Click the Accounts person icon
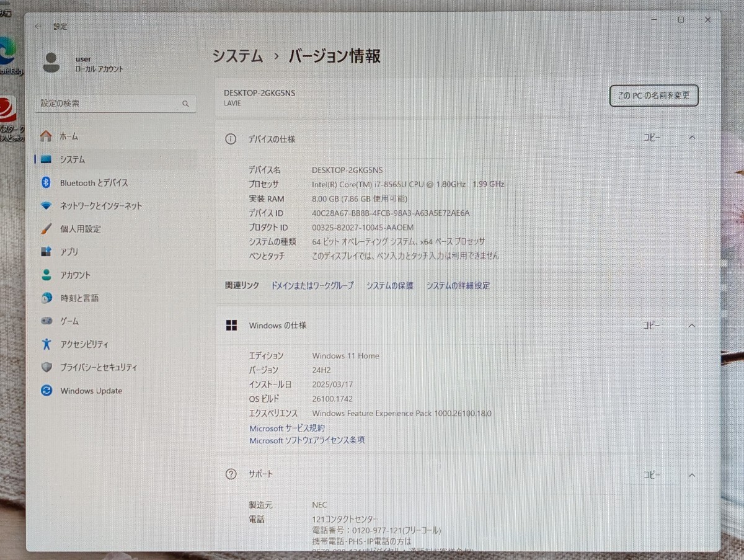 (x=46, y=275)
